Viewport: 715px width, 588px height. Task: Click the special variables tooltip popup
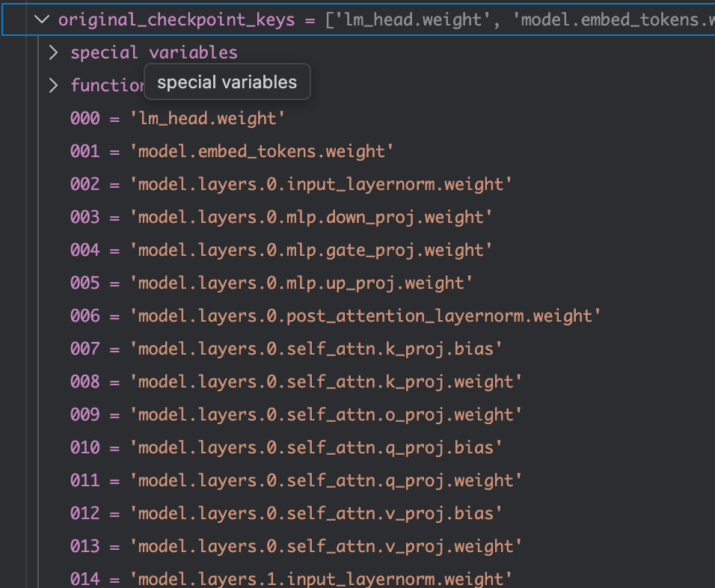pyautogui.click(x=227, y=82)
